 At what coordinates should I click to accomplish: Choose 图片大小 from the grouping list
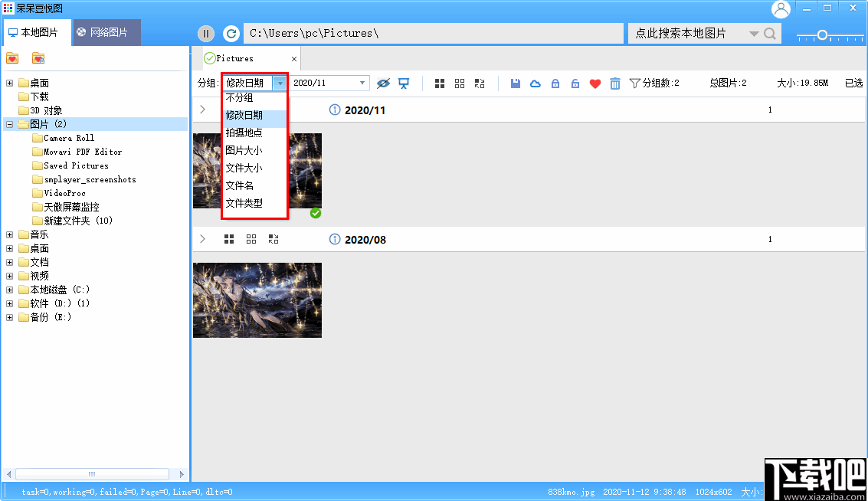[x=254, y=151]
